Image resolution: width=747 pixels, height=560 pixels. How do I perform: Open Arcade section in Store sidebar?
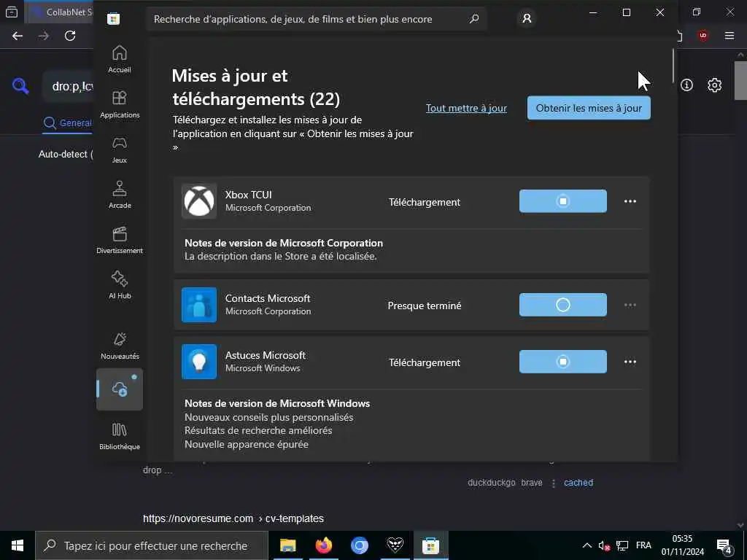[120, 195]
